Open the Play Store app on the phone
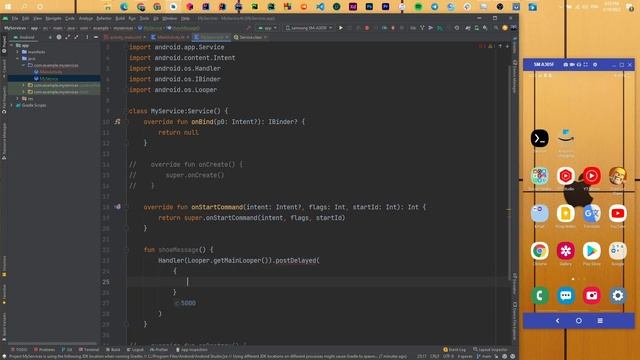Viewport: 640px width, 360px height. click(591, 251)
